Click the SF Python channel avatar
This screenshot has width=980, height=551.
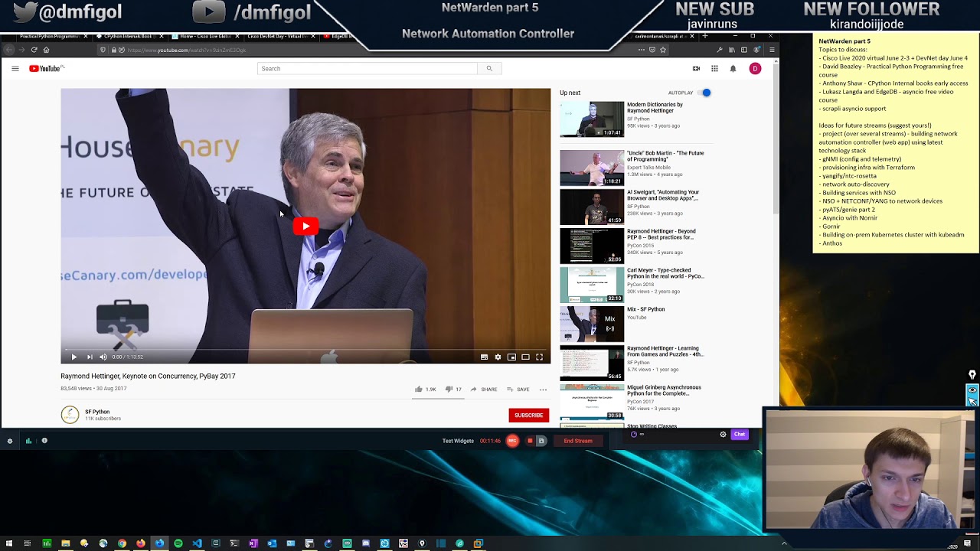click(70, 415)
